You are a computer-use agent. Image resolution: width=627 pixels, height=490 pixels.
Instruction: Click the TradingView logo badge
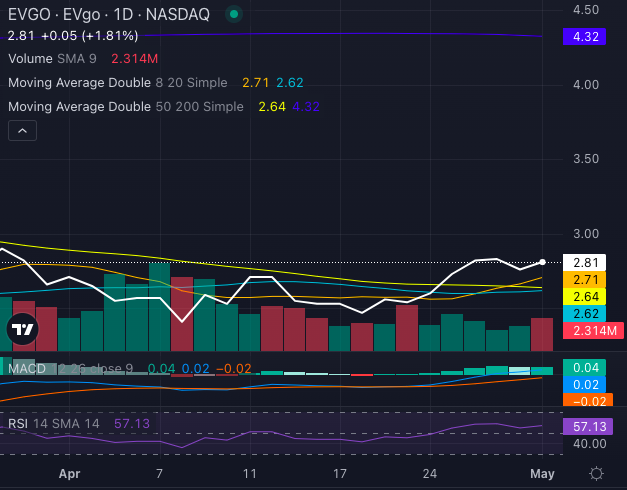22,329
